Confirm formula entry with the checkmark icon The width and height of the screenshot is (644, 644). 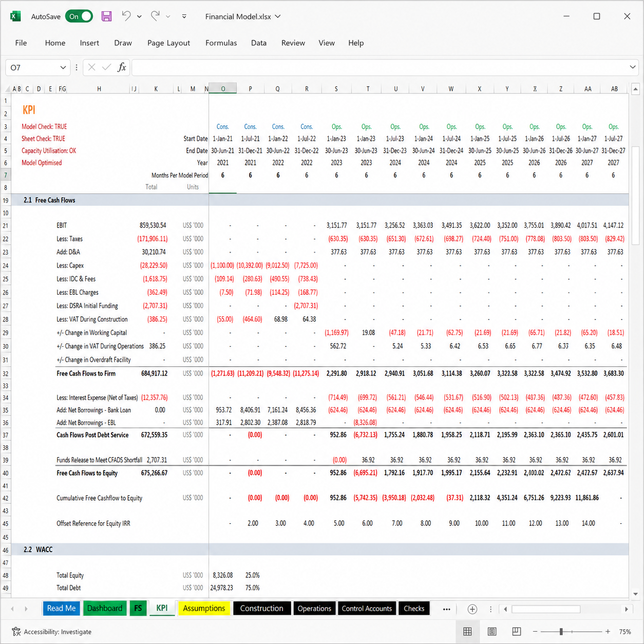pos(106,67)
